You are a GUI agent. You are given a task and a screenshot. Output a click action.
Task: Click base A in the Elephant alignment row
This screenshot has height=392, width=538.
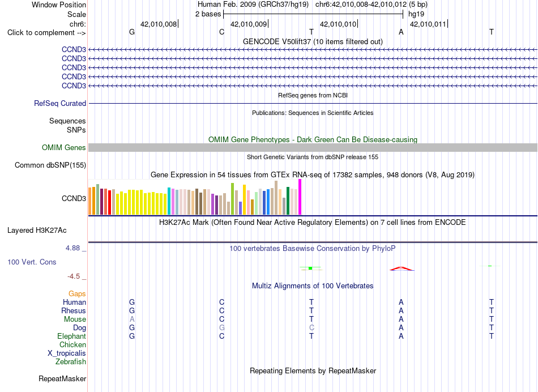click(x=401, y=336)
